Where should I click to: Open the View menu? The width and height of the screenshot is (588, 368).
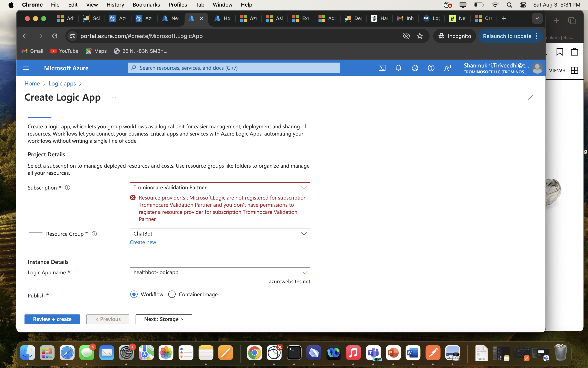click(x=92, y=5)
